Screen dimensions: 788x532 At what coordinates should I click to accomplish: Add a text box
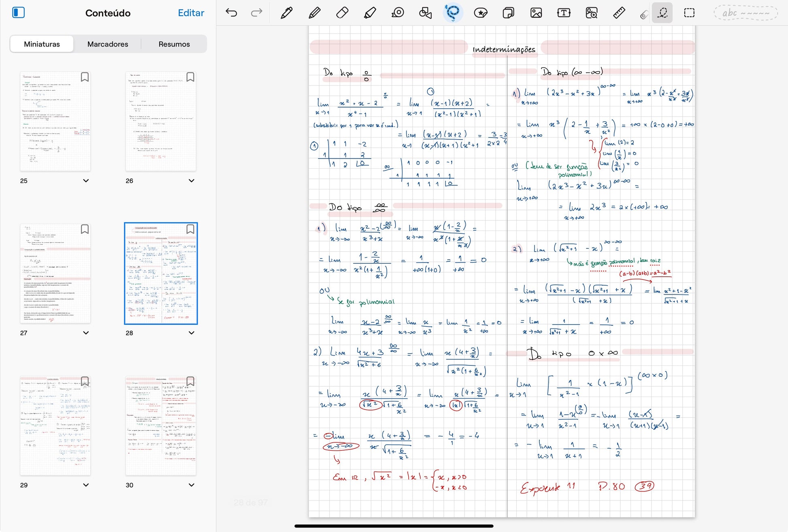(563, 13)
